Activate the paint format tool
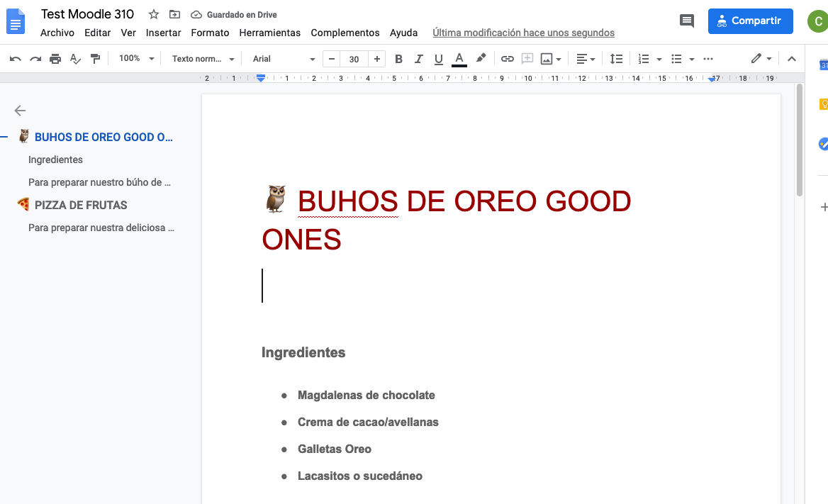This screenshot has width=828, height=504. [96, 59]
